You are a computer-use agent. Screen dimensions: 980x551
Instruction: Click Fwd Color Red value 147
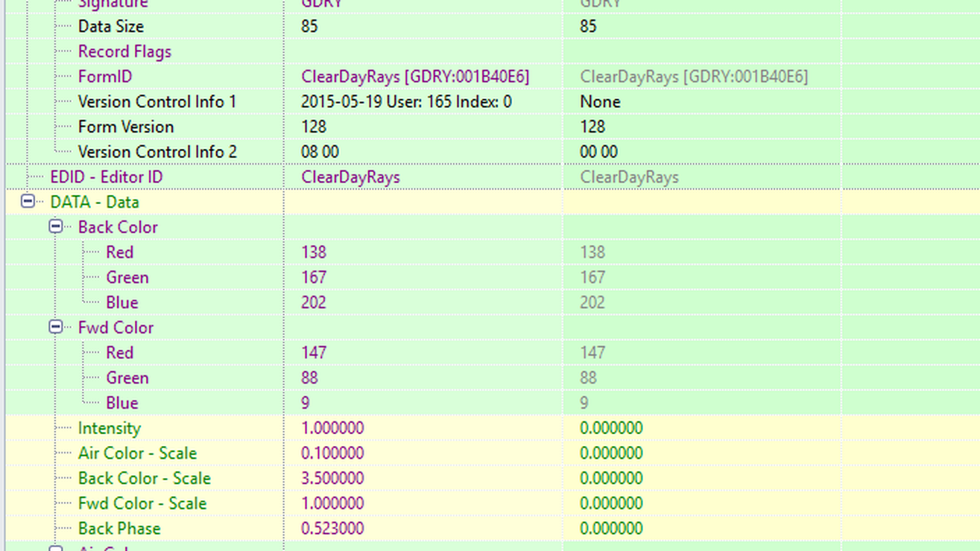[x=314, y=353]
